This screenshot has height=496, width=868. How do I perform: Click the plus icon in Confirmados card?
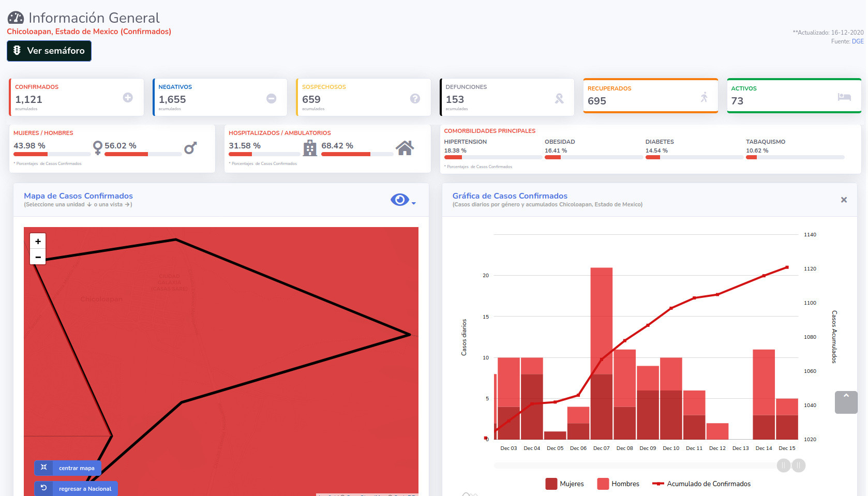pos(128,97)
